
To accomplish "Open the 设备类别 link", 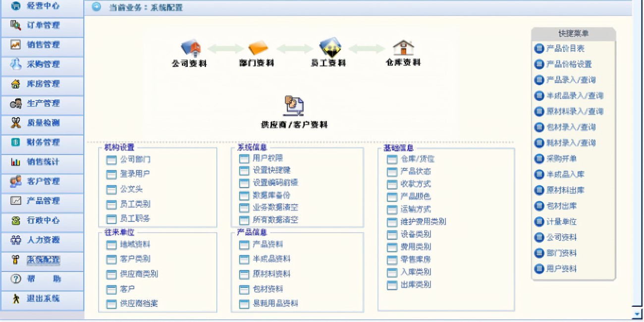I will (x=416, y=234).
